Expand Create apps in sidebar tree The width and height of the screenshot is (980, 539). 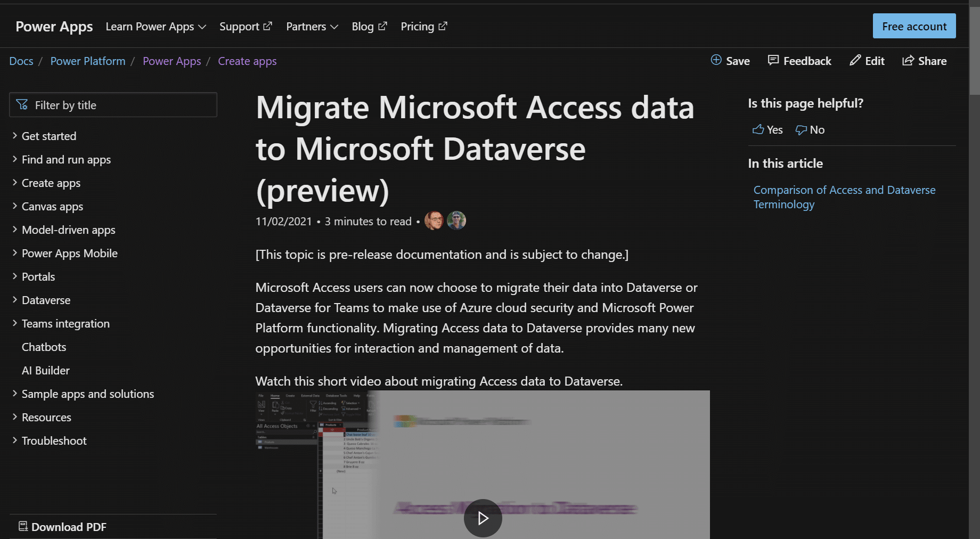coord(15,183)
